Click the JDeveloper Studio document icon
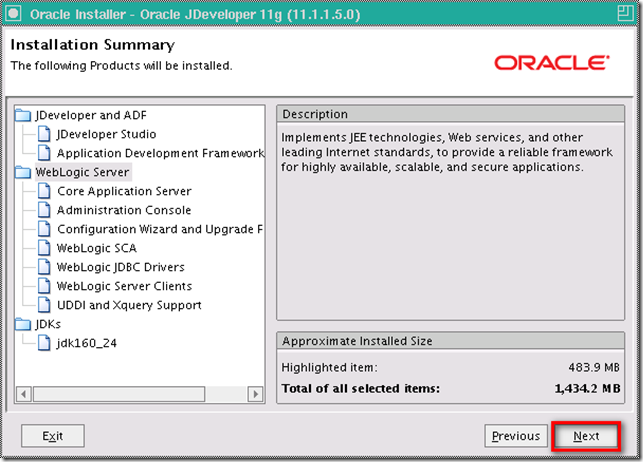 [44, 134]
